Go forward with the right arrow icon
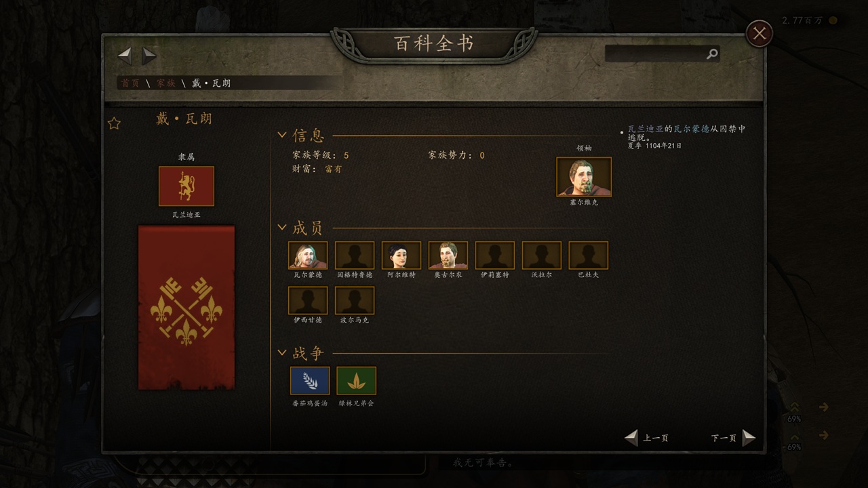The image size is (868, 488). [149, 56]
